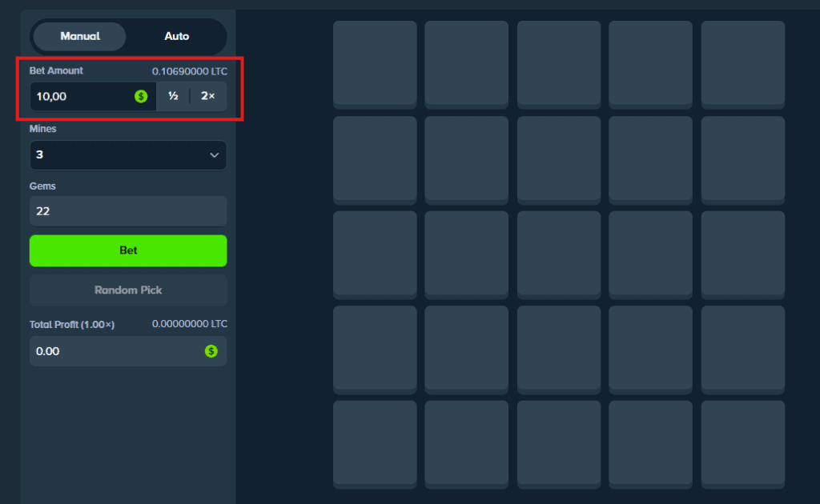Click the 0.10690000 LTC balance text
Screen dimensions: 820x504
[x=190, y=70]
